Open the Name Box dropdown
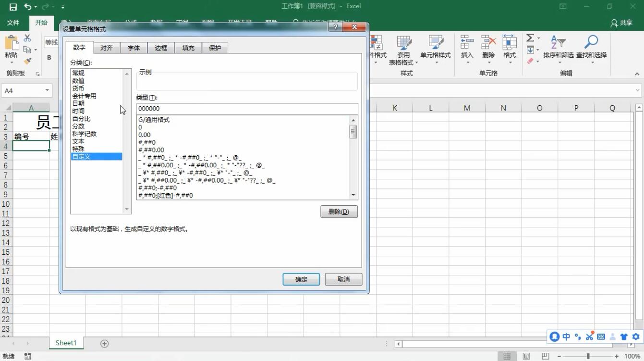Viewport: 644px width, 361px height. click(47, 90)
